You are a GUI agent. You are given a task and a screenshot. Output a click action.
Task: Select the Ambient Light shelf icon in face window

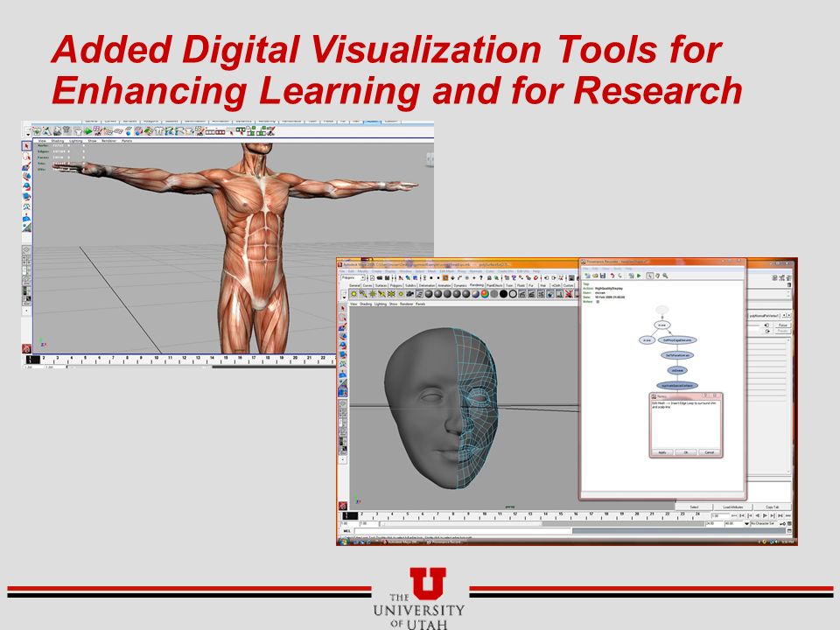[x=353, y=294]
